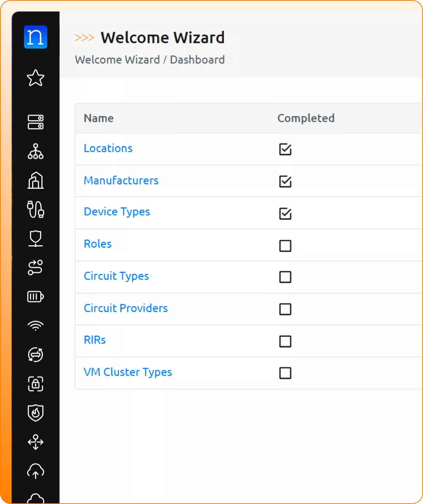
Task: Open the RIRs link
Action: tap(95, 340)
